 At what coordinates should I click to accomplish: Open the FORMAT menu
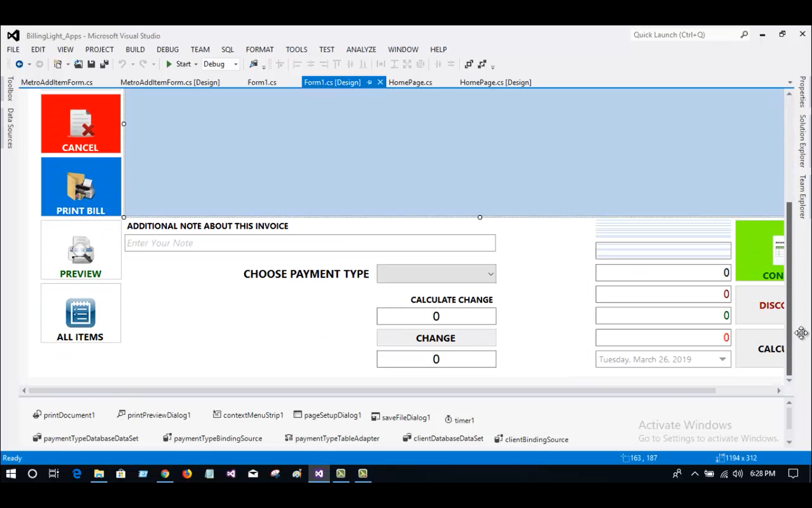259,49
